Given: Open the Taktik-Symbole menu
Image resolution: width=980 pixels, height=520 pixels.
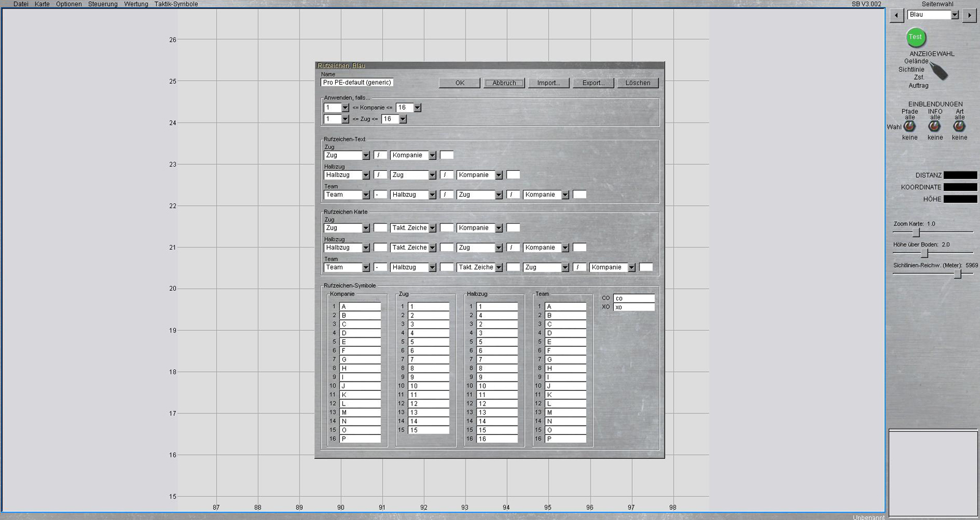Looking at the screenshot, I should 176,4.
